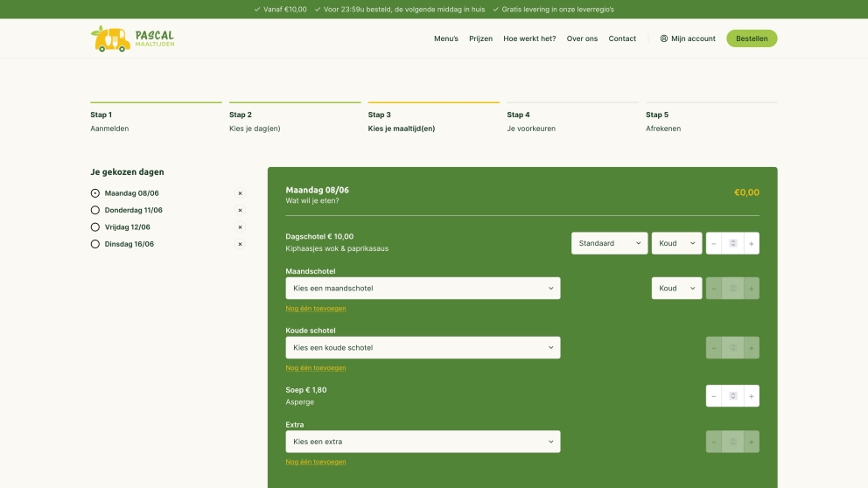Open the Koud dropdown for Maandschotel
This screenshot has width=868, height=488.
676,289
